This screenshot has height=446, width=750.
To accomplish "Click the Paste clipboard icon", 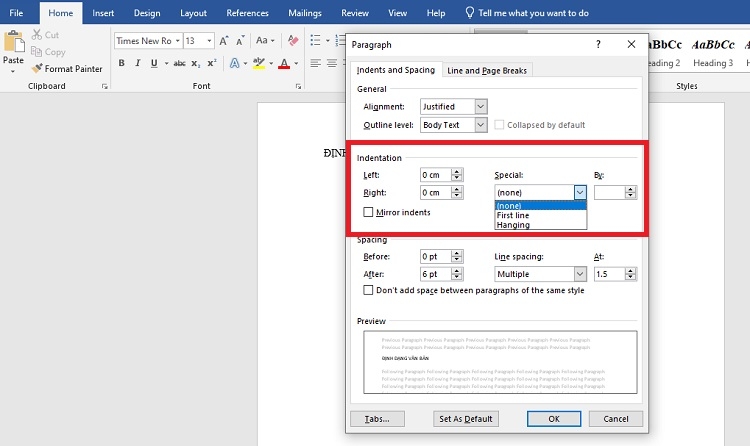I will pyautogui.click(x=13, y=45).
